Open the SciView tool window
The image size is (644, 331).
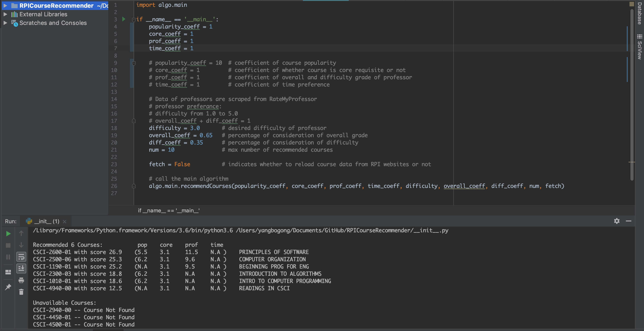[x=639, y=47]
